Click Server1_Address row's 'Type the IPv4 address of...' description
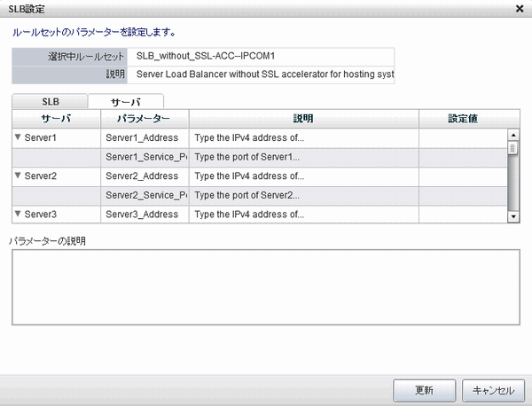 tap(249, 137)
